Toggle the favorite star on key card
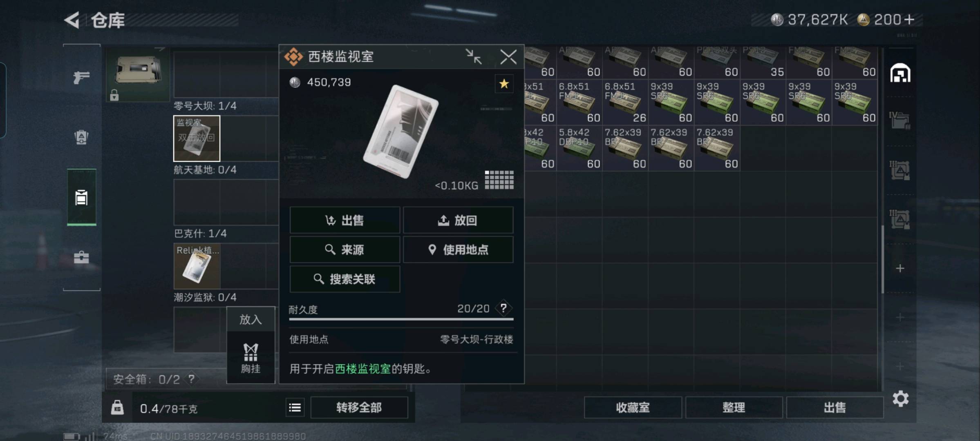 coord(504,84)
